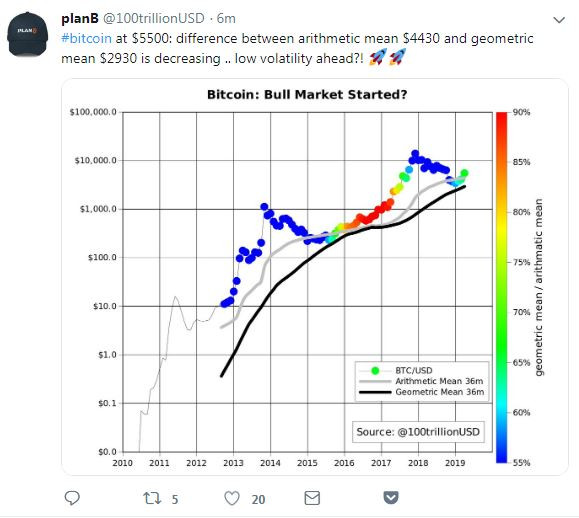Click the reply speech bubble icon

(72, 498)
